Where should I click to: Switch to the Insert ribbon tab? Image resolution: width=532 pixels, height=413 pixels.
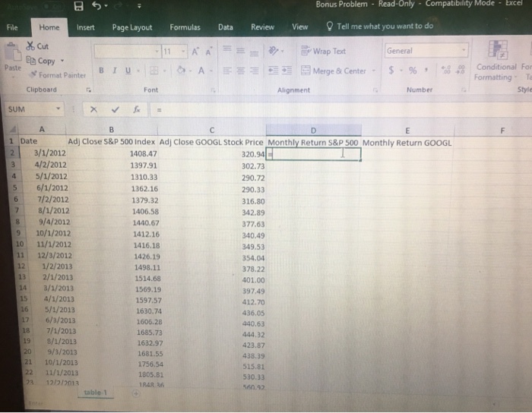pos(85,27)
